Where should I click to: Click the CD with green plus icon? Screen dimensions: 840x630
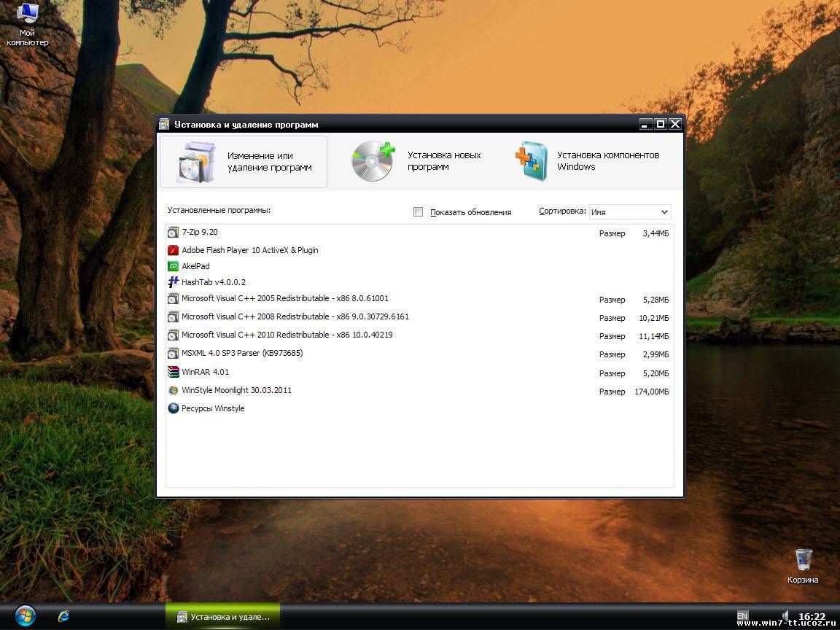click(373, 160)
